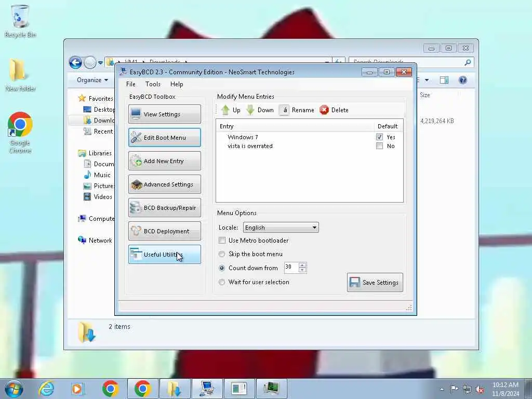
Task: Open Action Center flag tray icon
Action: (x=454, y=389)
